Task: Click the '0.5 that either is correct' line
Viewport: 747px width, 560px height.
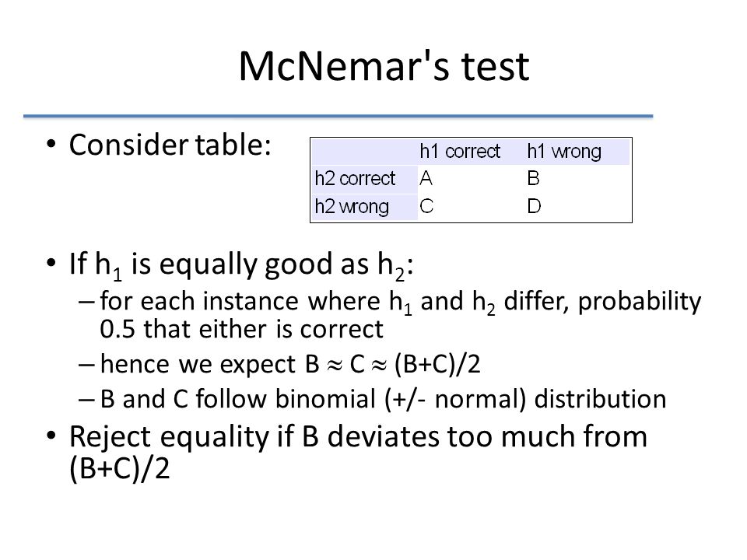Action: point(241,329)
